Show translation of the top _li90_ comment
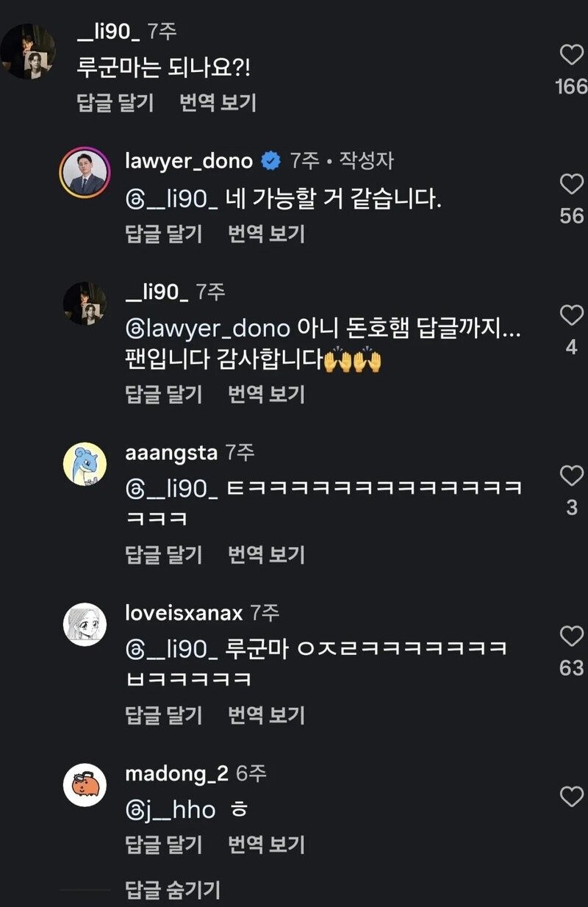Screen dimensions: 588x907 (218, 103)
